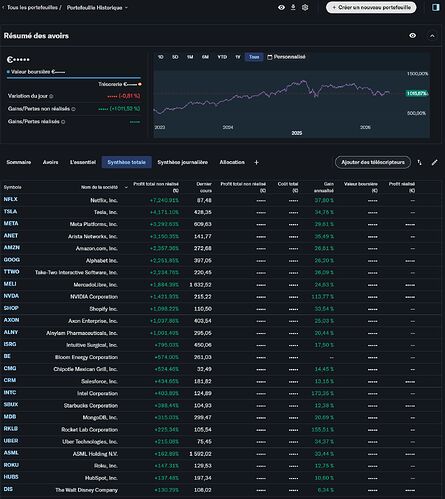
Task: Add a new view with plus icon
Action: click(x=256, y=162)
